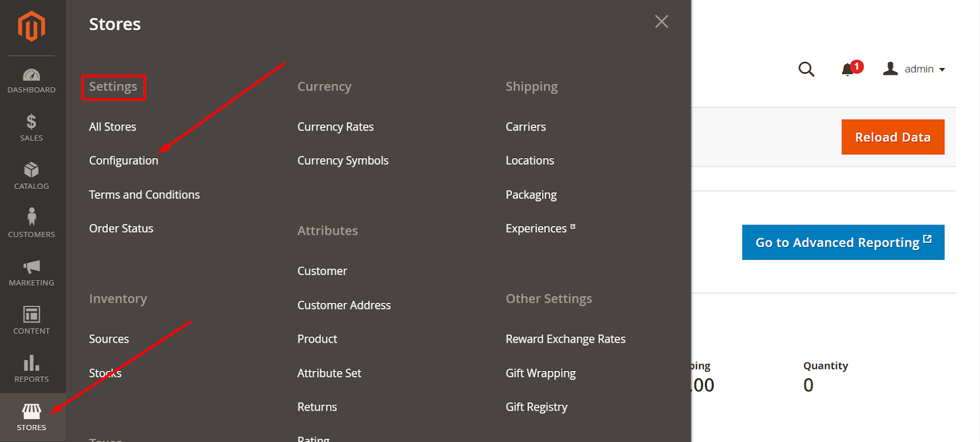
Task: Open the Dashboard section from the sidebar
Action: coord(31,81)
